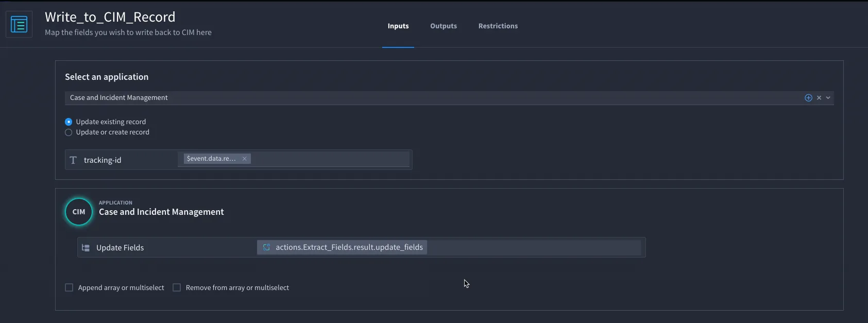The width and height of the screenshot is (868, 323).
Task: Switch to the Inputs tab
Action: (398, 26)
